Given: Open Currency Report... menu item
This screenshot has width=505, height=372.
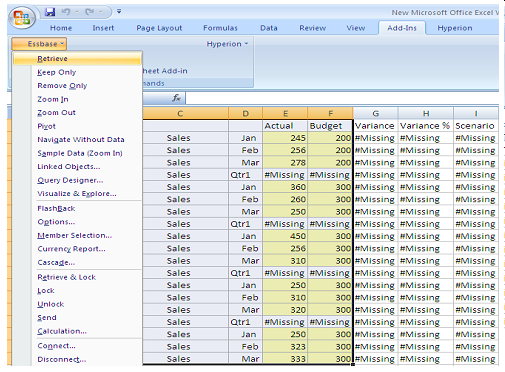Looking at the screenshot, I should (x=77, y=249).
